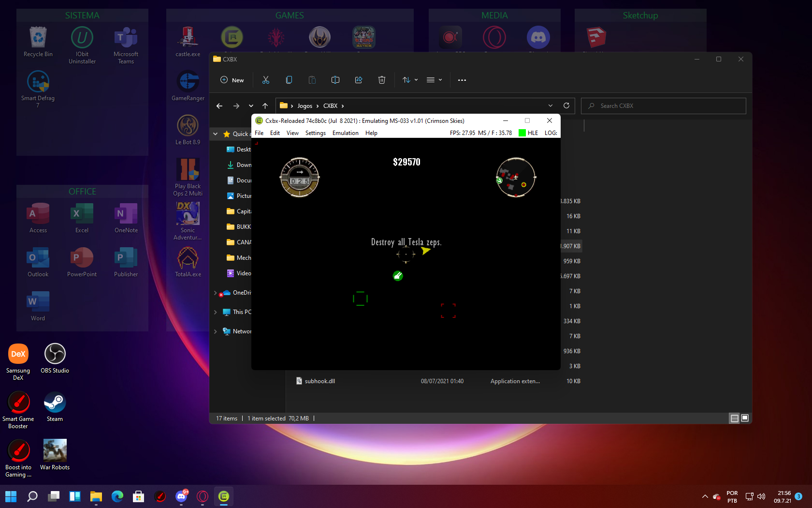Open Samsung DeX desktop icon
Screen dimensions: 812x508
pyautogui.click(x=18, y=362)
